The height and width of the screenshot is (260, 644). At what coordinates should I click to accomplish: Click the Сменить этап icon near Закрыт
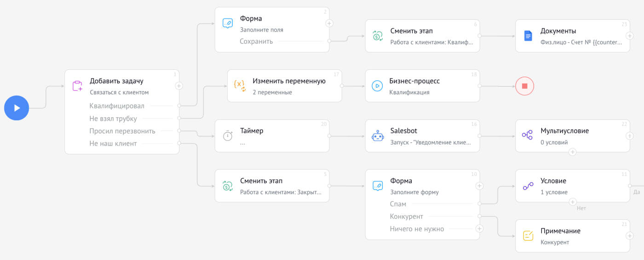click(x=228, y=186)
